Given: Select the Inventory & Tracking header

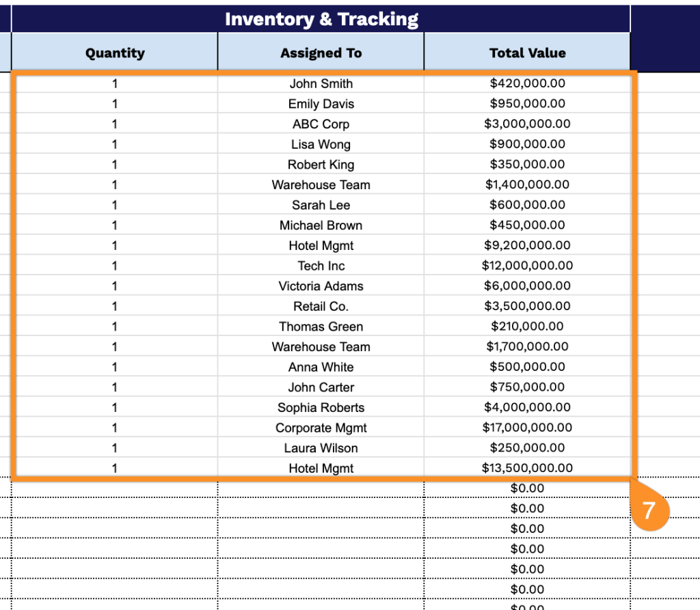Looking at the screenshot, I should pyautogui.click(x=321, y=19).
